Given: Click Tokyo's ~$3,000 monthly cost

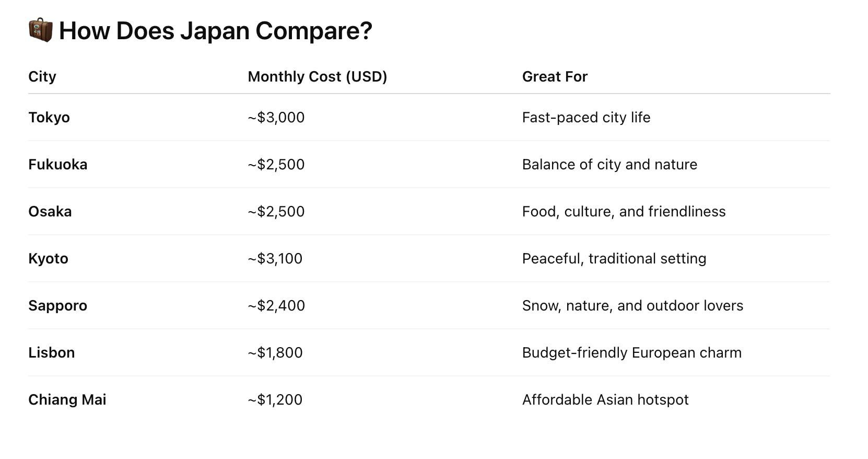Looking at the screenshot, I should (276, 118).
